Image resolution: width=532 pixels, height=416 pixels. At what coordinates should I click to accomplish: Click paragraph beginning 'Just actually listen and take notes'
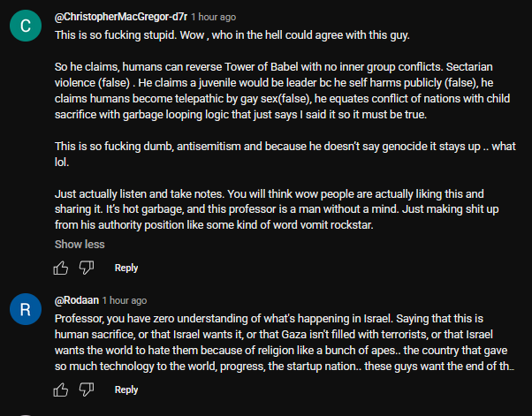pos(277,209)
